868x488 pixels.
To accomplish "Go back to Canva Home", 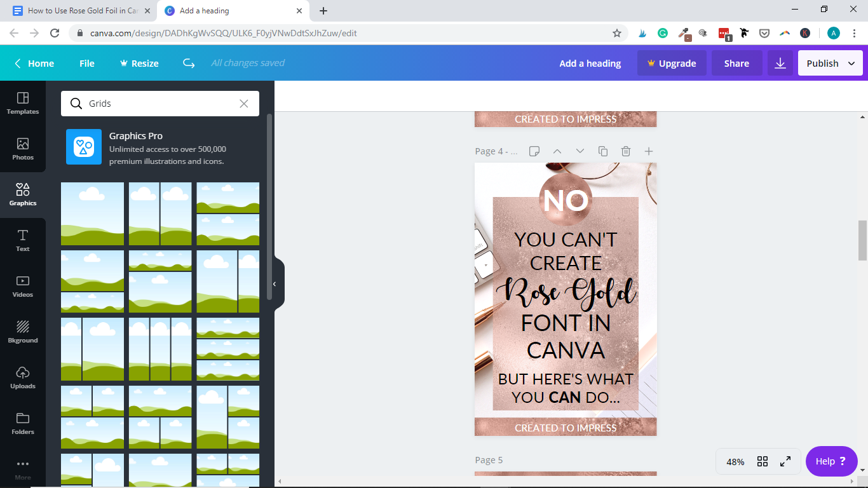I will [34, 63].
